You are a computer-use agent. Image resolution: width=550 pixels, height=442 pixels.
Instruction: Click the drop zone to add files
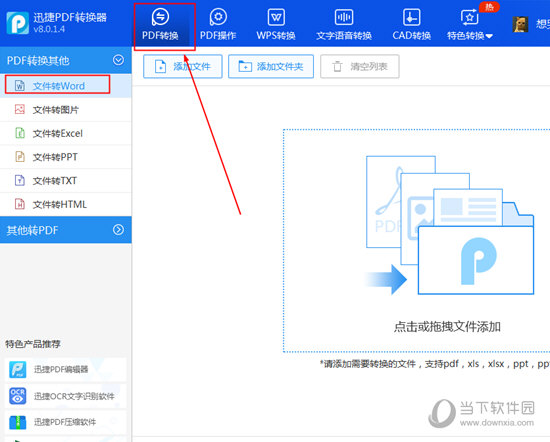pos(417,241)
